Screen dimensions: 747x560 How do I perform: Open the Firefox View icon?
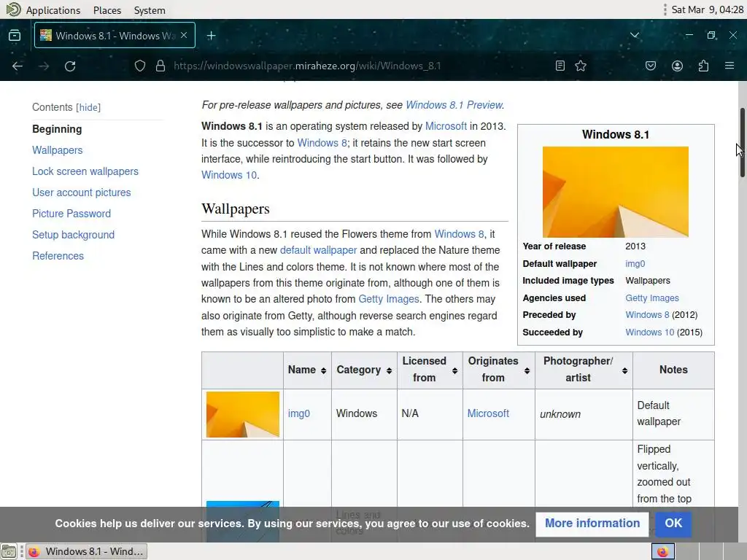coord(15,35)
